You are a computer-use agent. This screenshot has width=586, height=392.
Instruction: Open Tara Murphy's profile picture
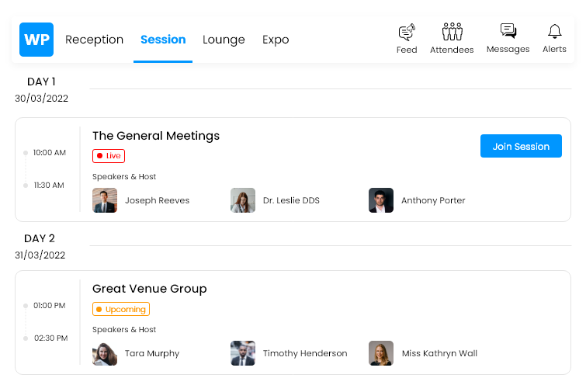point(105,353)
